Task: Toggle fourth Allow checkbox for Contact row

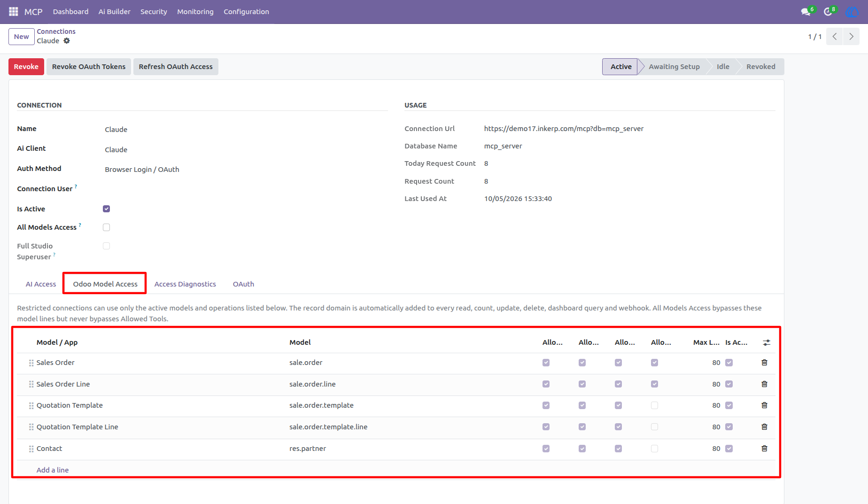Action: [x=654, y=449]
